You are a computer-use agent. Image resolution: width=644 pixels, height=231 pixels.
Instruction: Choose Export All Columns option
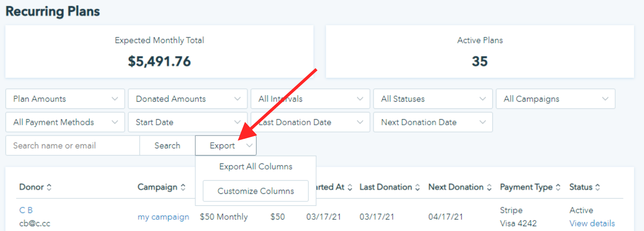point(256,167)
